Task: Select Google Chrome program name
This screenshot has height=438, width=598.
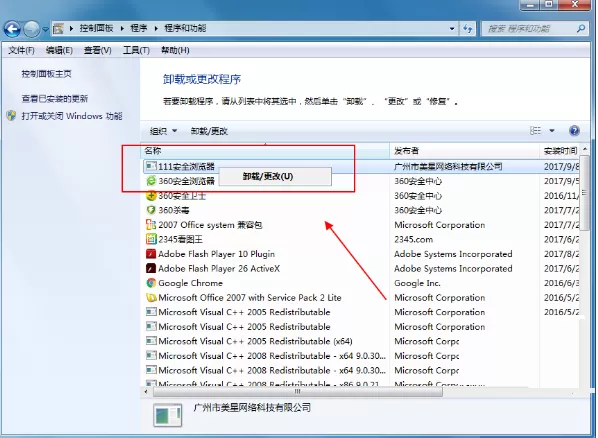Action: pyautogui.click(x=190, y=283)
